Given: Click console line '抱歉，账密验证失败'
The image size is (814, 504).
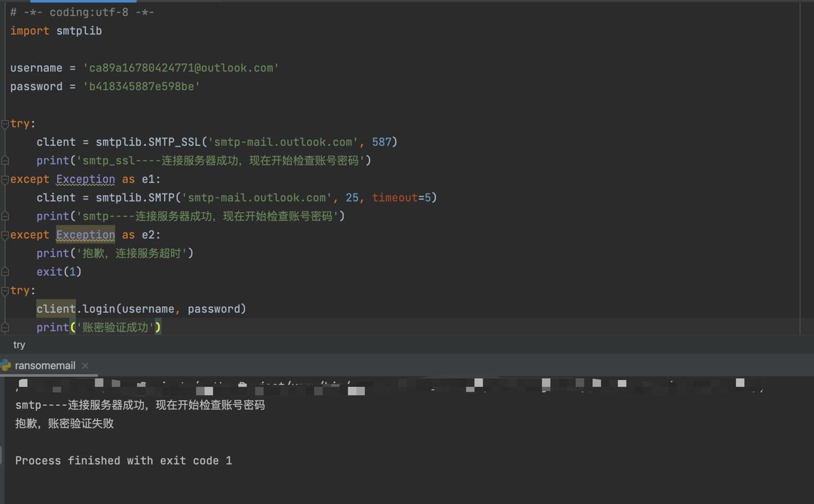Looking at the screenshot, I should tap(64, 423).
